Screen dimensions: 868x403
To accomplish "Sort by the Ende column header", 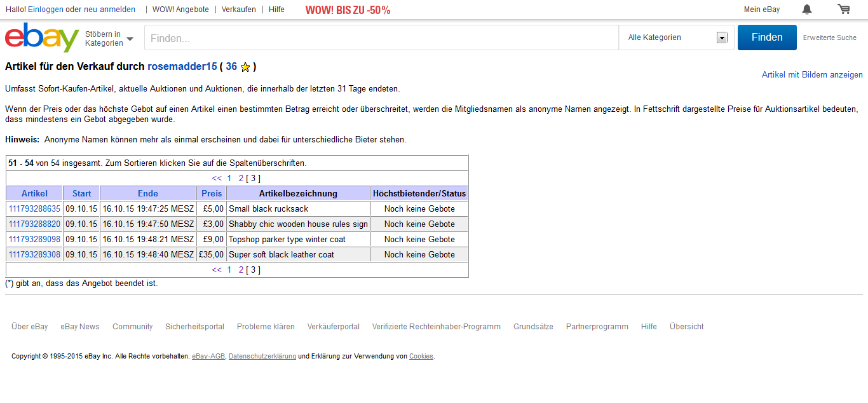I will (148, 193).
